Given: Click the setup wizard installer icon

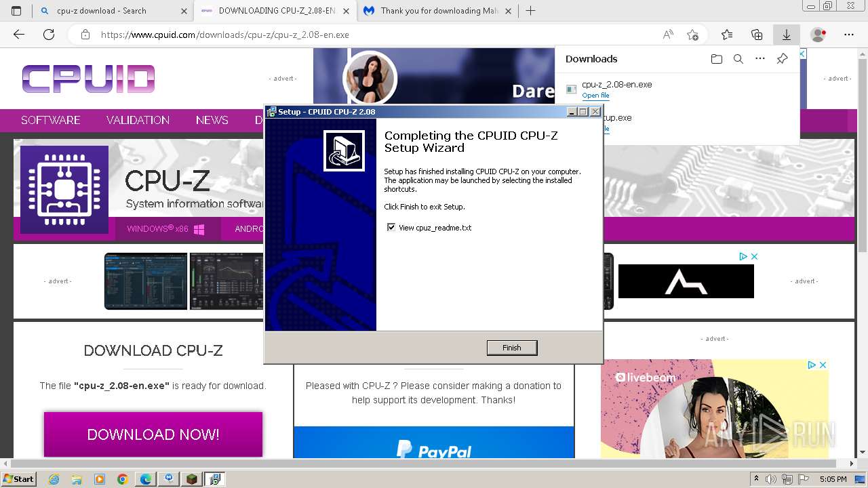Looking at the screenshot, I should click(x=344, y=150).
